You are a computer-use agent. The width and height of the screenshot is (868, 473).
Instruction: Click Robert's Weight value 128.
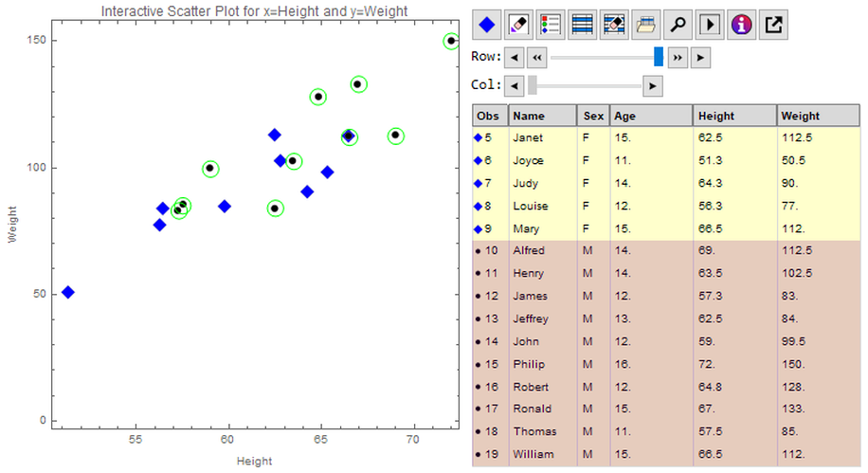[x=793, y=387]
